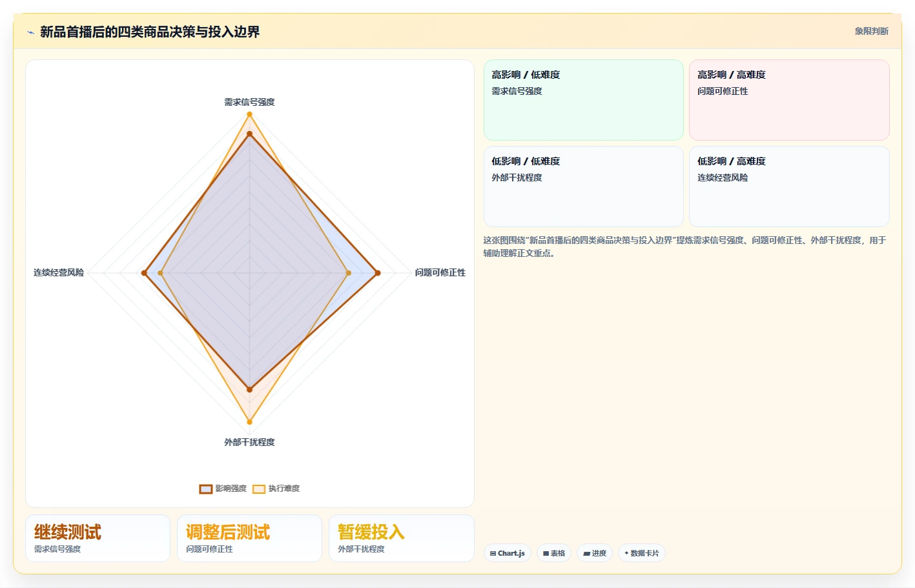Click the brown data point on 问题可修正性 axis

tap(378, 273)
